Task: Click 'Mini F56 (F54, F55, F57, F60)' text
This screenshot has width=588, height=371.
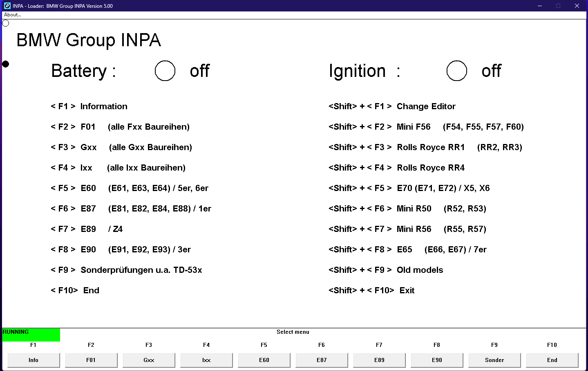Action: (461, 127)
